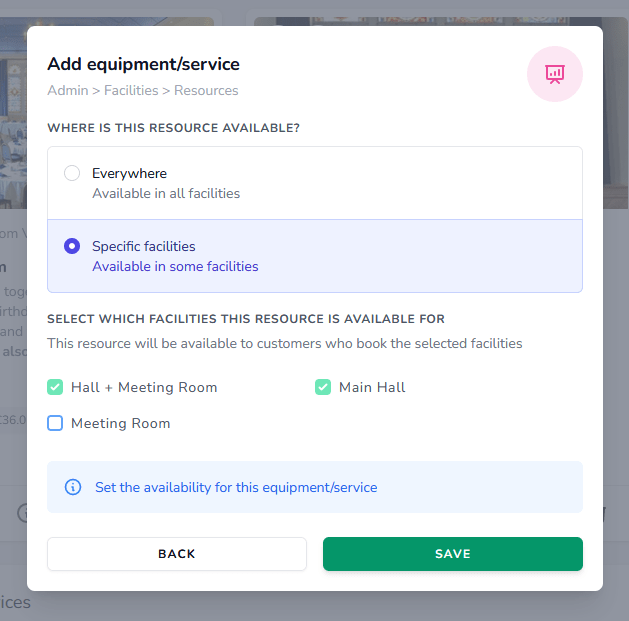The image size is (629, 621).
Task: Click the 'Available in all facilities' option text
Action: coord(166,193)
